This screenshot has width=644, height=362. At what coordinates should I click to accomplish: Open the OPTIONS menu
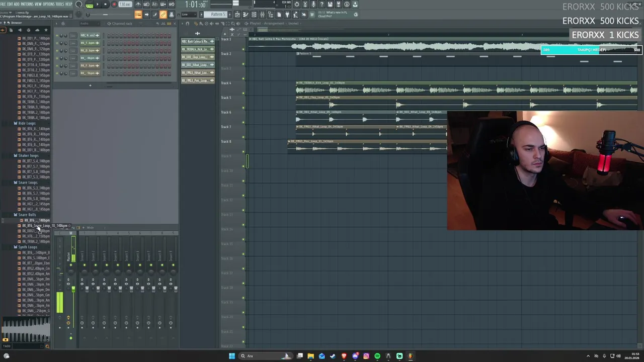click(48, 4)
